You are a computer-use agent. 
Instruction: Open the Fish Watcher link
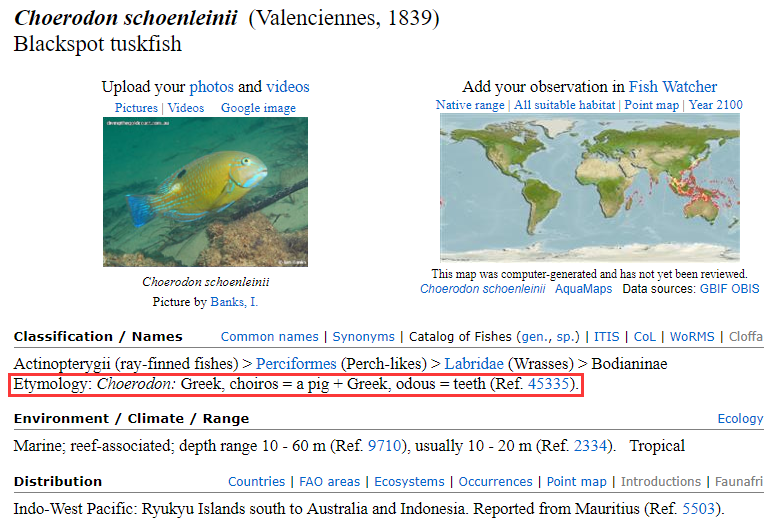pos(673,87)
